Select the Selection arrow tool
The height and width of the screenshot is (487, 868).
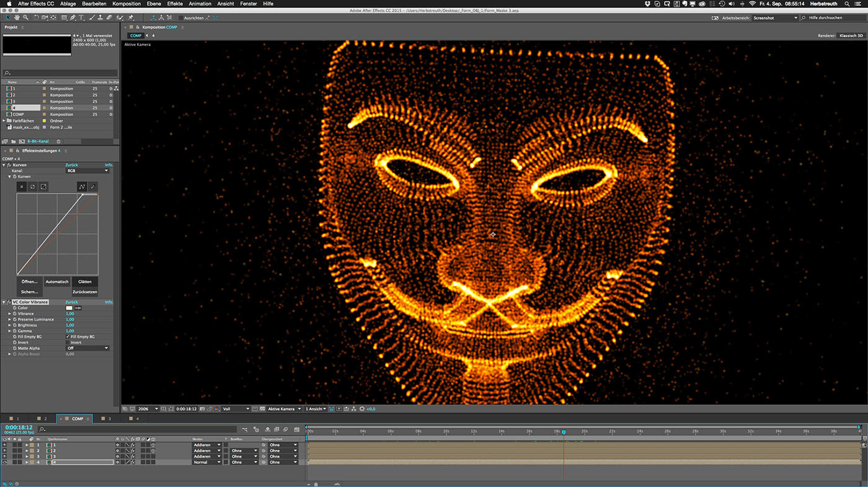click(x=7, y=17)
